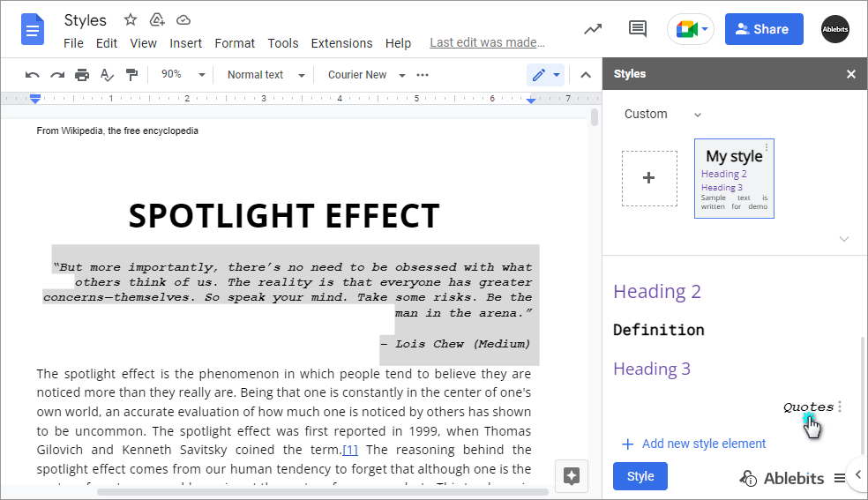
Task: Check the cloud document status icon
Action: [x=183, y=20]
